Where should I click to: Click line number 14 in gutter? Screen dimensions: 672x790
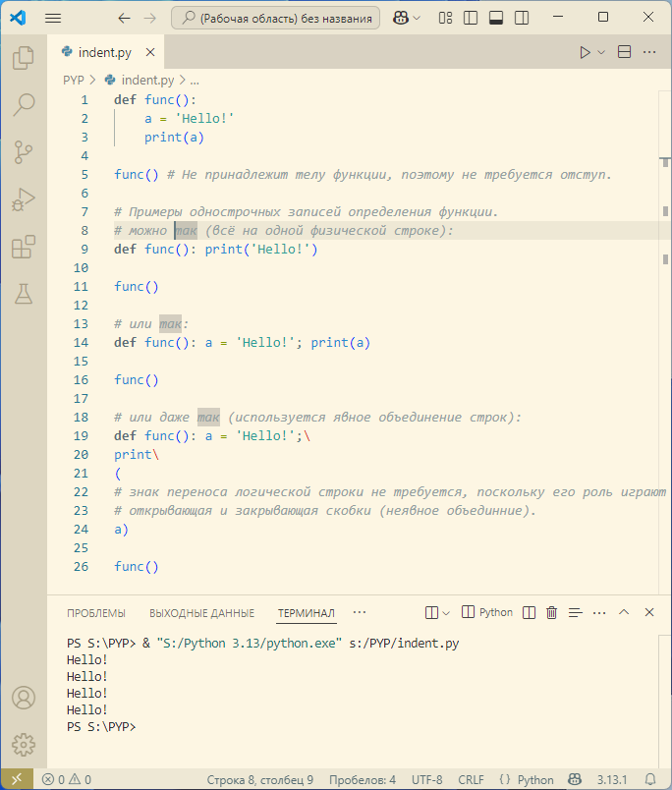point(82,343)
